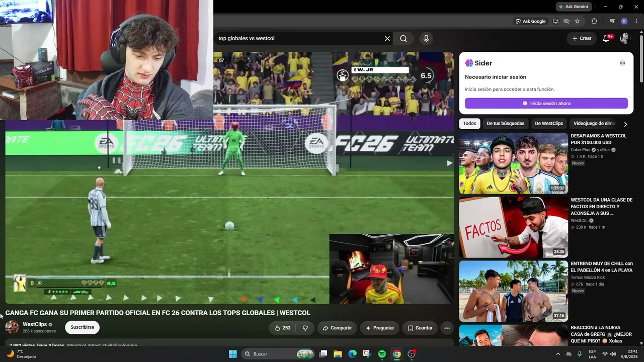Open Chrome three-dot menu

point(635,21)
